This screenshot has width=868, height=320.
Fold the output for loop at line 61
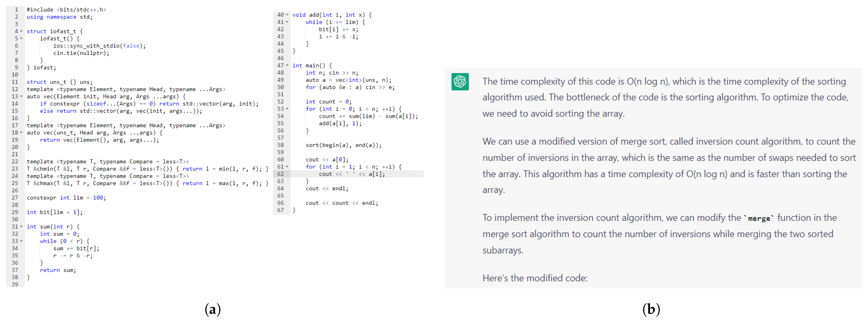point(287,167)
